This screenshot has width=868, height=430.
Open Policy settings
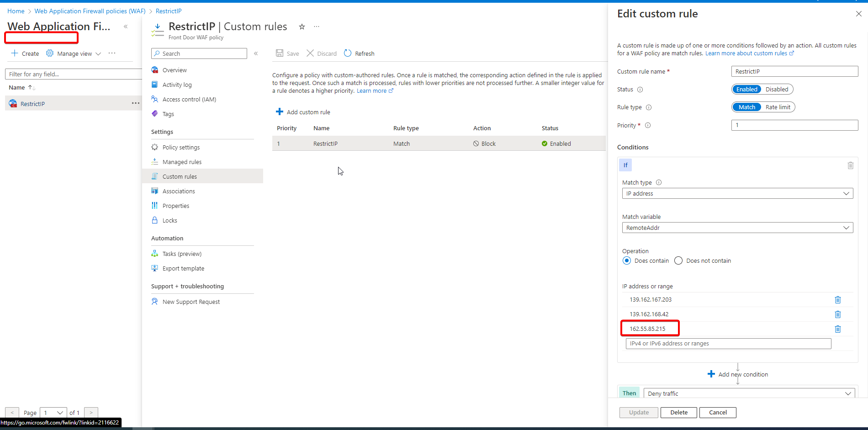click(181, 147)
